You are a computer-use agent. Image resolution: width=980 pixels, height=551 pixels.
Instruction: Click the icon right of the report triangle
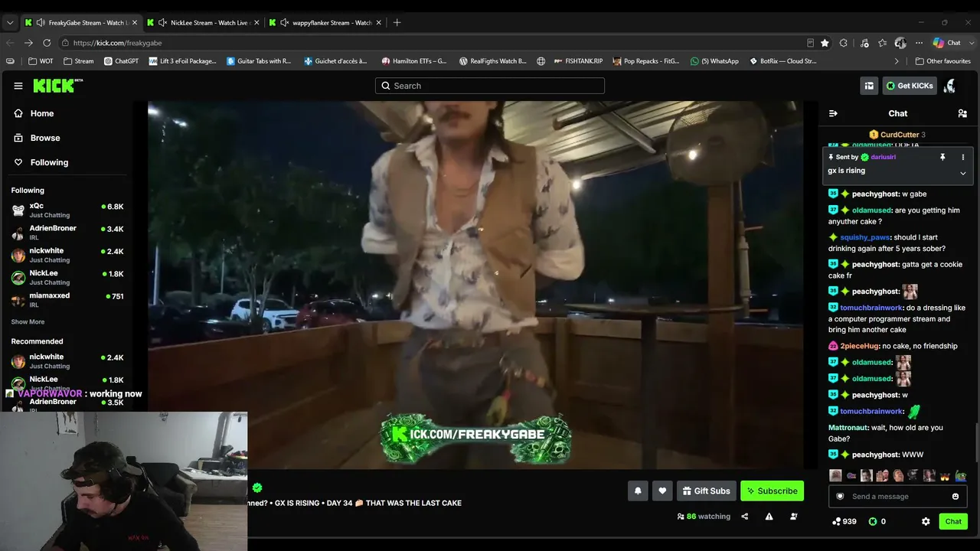[793, 517]
